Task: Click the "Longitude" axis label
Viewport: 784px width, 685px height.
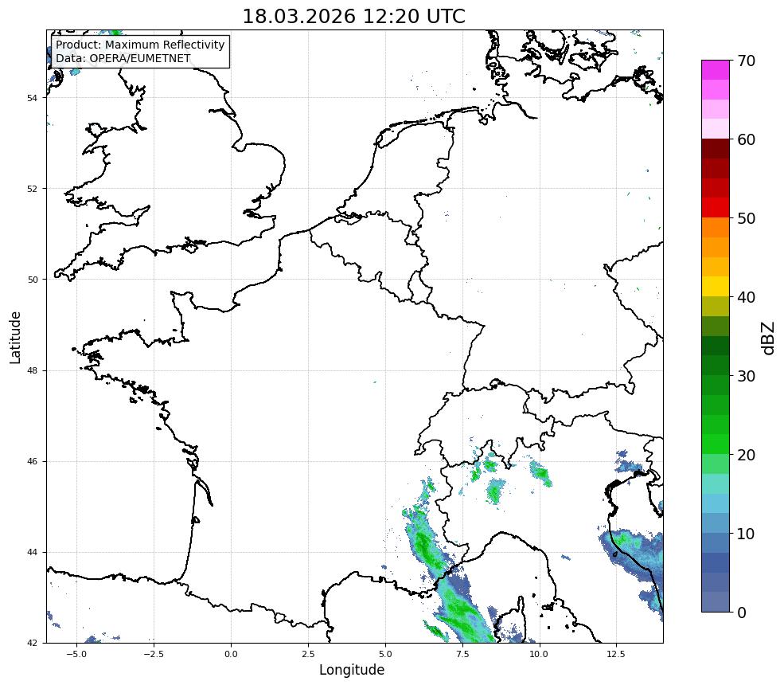Action: (x=352, y=670)
